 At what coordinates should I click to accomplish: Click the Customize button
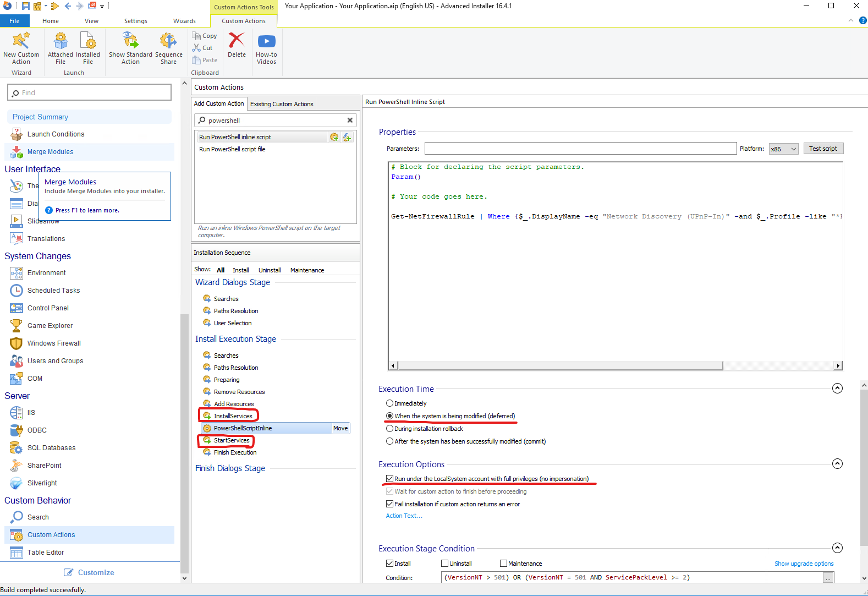point(89,572)
